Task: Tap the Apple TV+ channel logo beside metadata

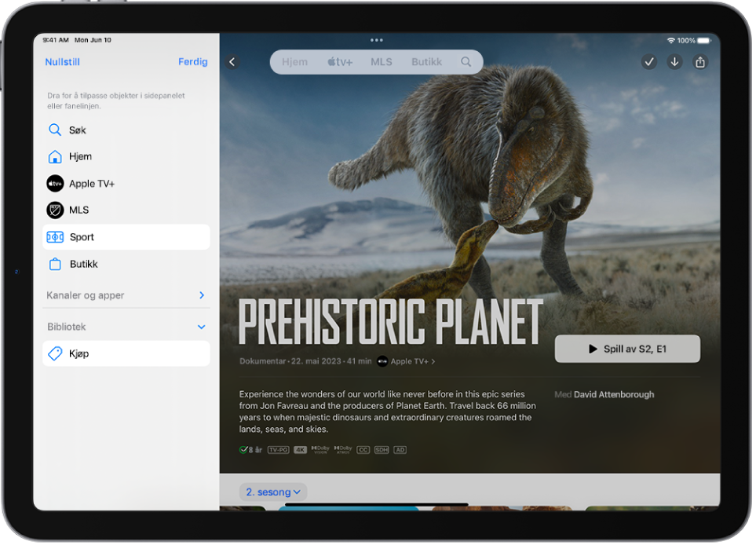Action: coord(382,362)
